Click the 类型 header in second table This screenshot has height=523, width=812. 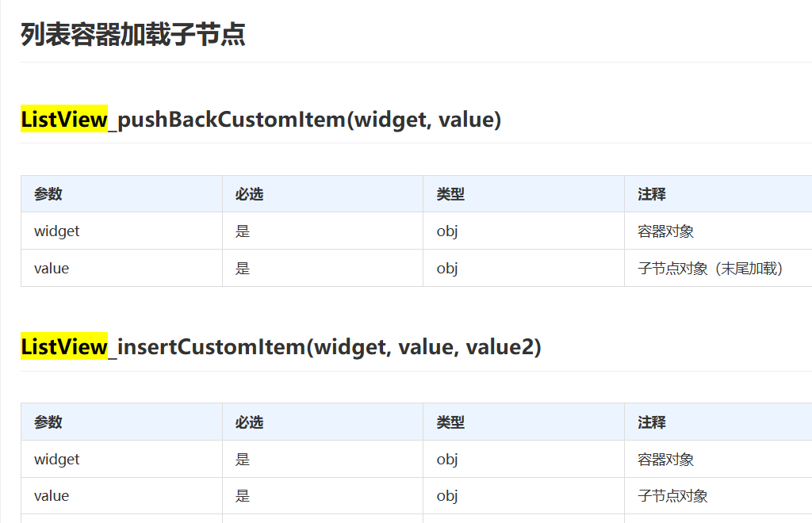click(x=450, y=422)
